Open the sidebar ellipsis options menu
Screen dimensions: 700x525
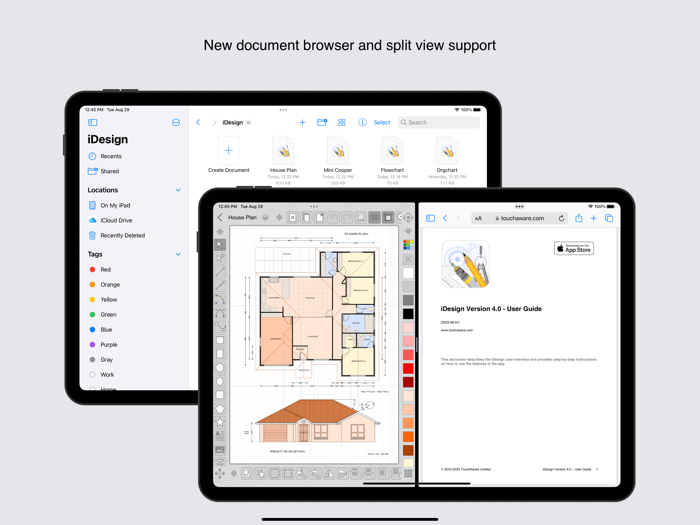176,122
